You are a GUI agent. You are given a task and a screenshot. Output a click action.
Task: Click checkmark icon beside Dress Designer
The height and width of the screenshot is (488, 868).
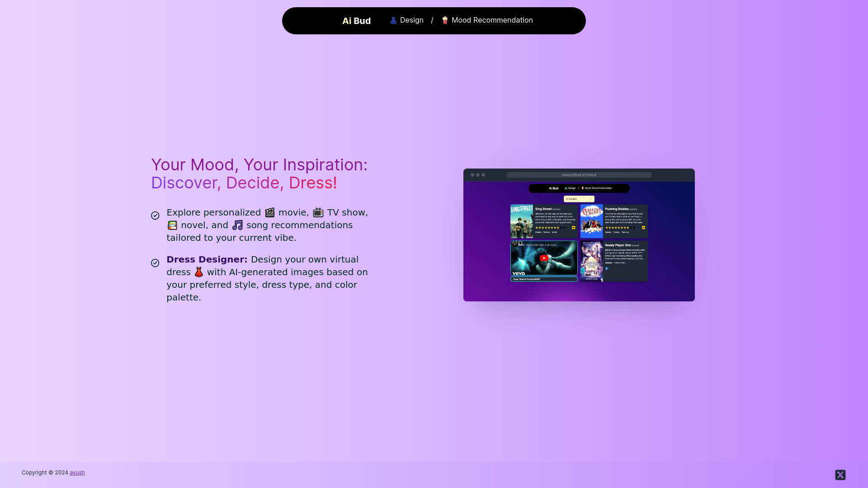pyautogui.click(x=155, y=263)
